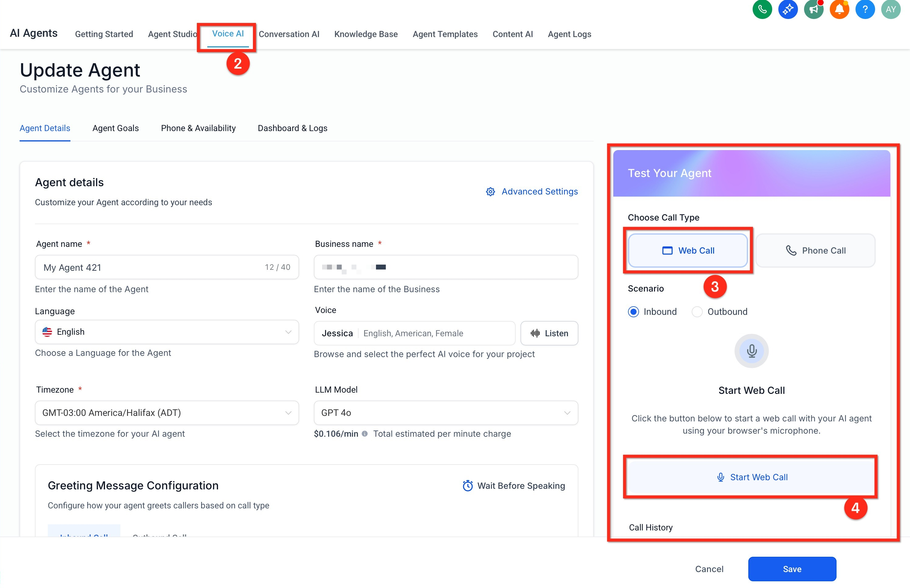Switch to the Agent Goals sub-tab
910x588 pixels.
tap(116, 128)
